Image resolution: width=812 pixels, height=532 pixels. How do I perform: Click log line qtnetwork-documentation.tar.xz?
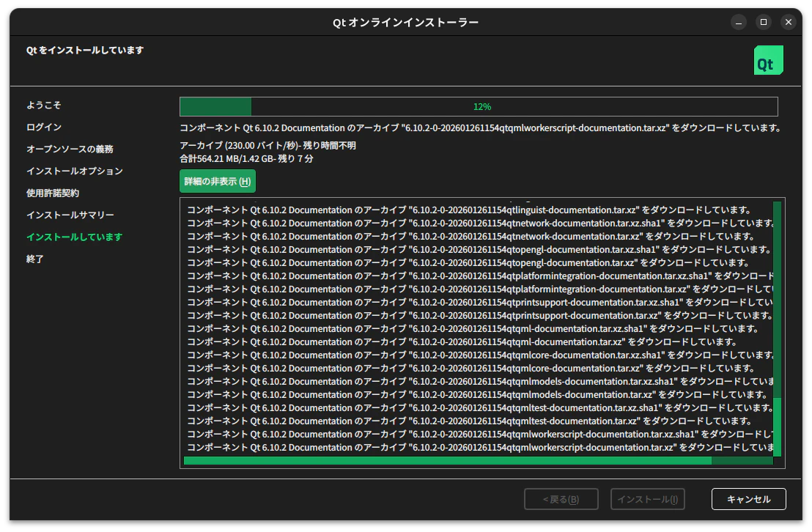point(471,236)
